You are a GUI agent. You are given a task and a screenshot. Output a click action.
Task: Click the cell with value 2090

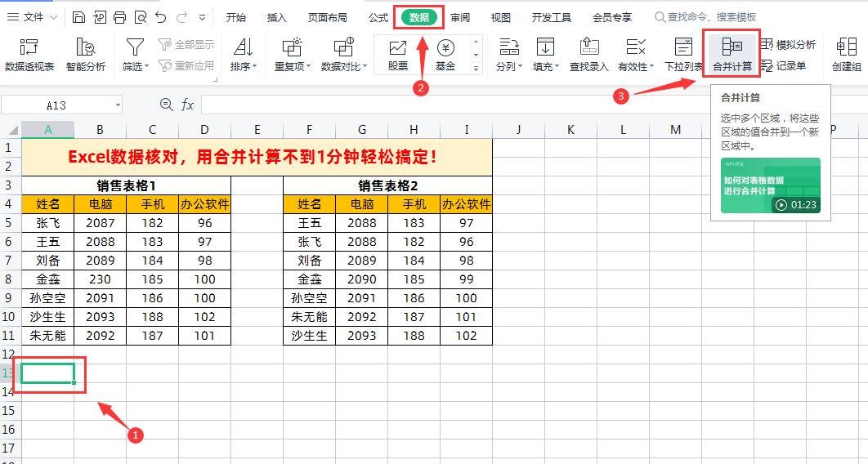pos(362,279)
